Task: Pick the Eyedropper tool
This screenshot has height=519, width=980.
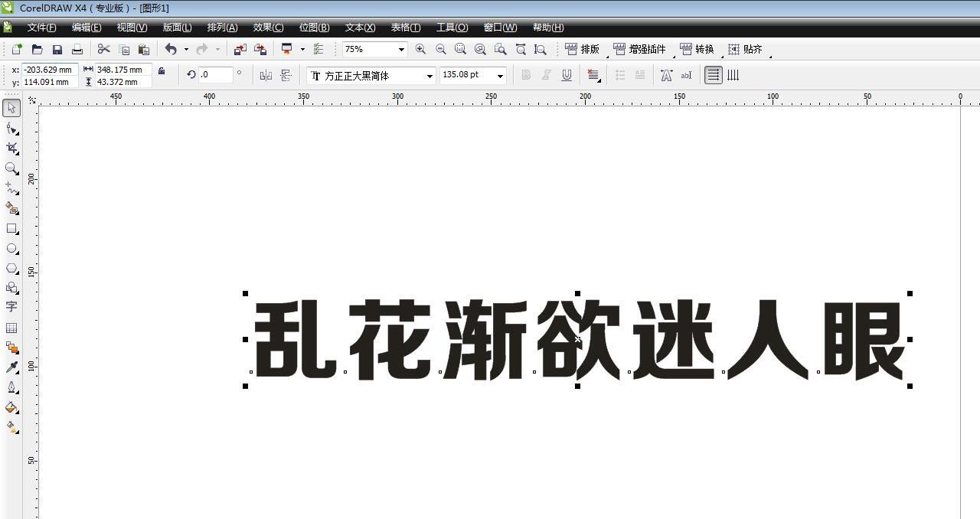Action: point(11,367)
